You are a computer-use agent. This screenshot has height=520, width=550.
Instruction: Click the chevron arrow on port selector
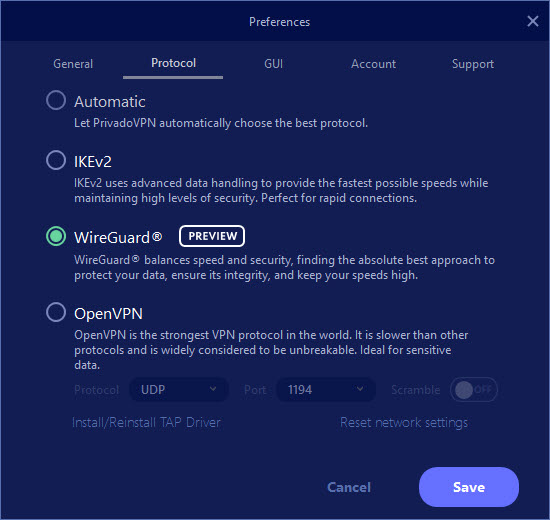pyautogui.click(x=360, y=389)
